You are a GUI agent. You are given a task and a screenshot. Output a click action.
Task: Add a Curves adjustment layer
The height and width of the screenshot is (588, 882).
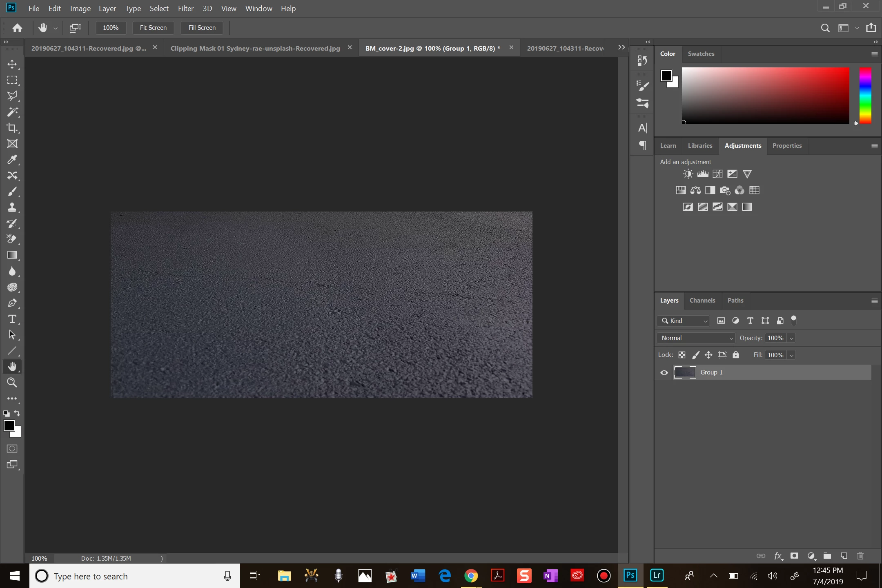pyautogui.click(x=717, y=174)
